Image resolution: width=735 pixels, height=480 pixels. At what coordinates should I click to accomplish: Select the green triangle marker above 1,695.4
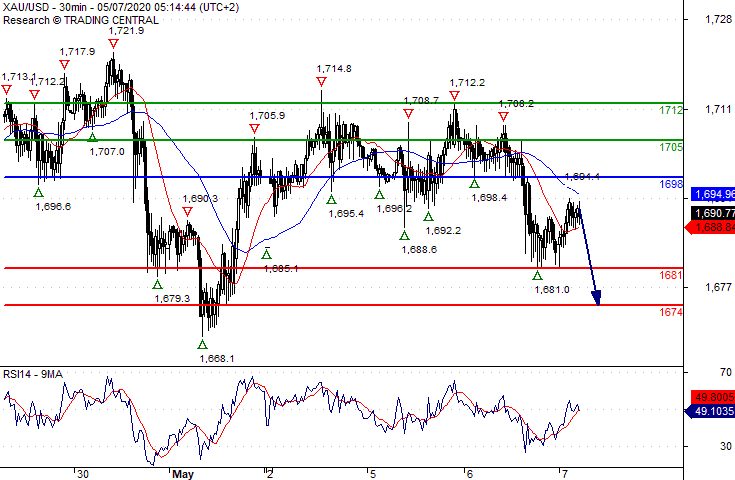click(x=331, y=200)
